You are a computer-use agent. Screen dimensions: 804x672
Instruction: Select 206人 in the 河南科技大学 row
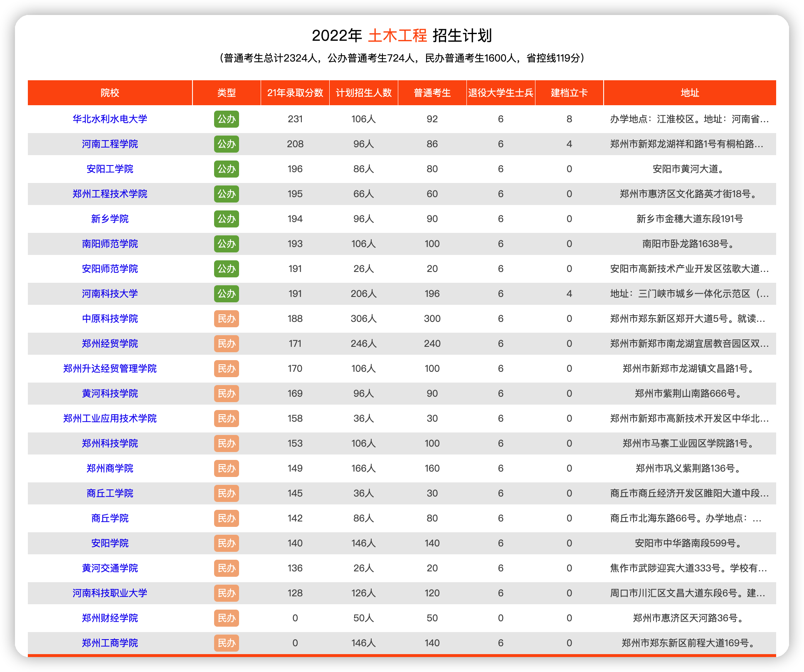click(364, 294)
